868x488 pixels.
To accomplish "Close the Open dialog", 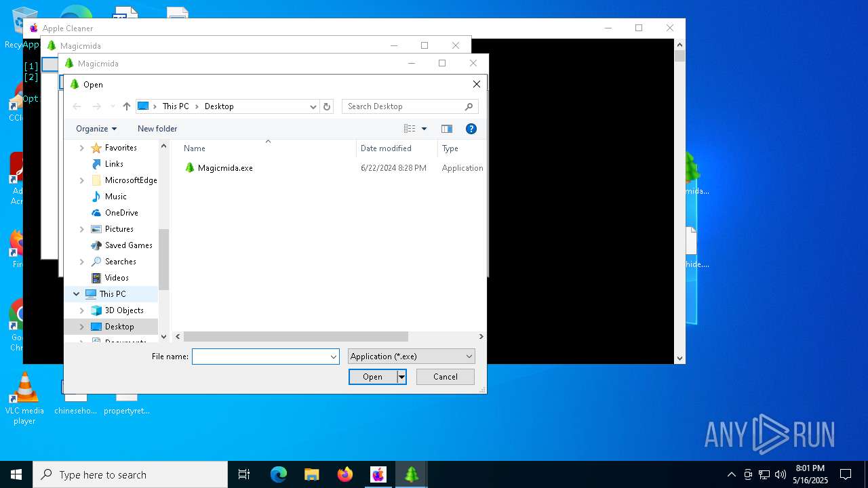I will point(477,84).
